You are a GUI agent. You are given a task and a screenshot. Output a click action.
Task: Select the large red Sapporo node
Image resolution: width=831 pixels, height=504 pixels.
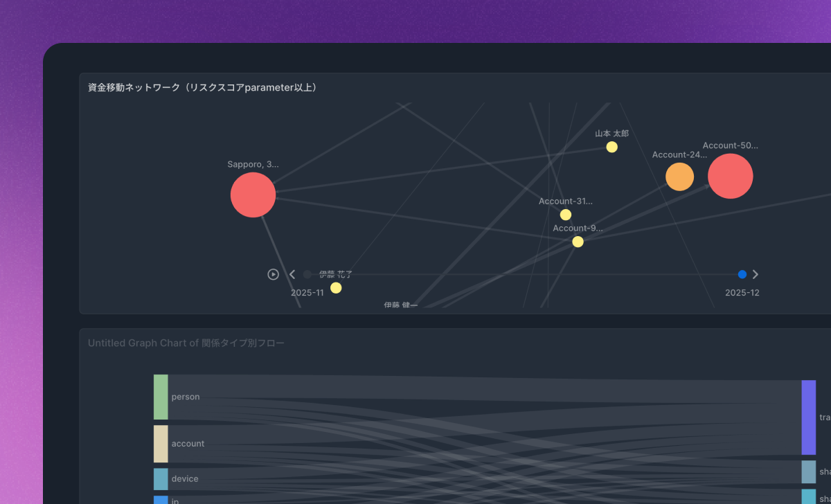253,195
